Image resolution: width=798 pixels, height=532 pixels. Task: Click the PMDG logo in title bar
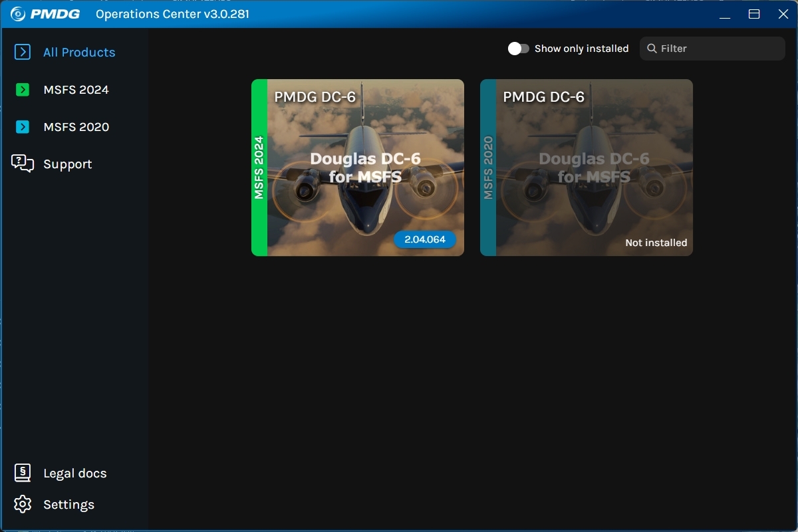[45, 14]
